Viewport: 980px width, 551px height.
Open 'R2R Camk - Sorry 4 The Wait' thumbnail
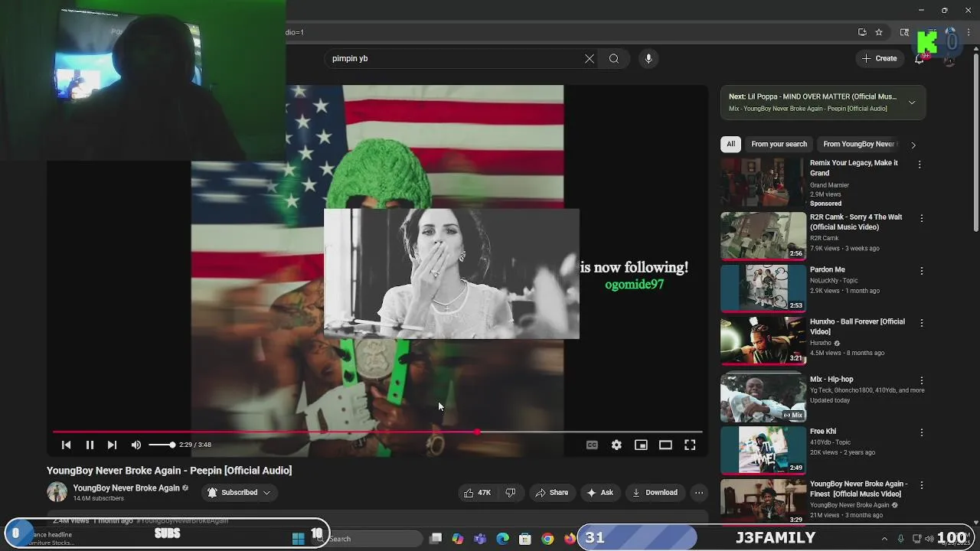click(763, 236)
